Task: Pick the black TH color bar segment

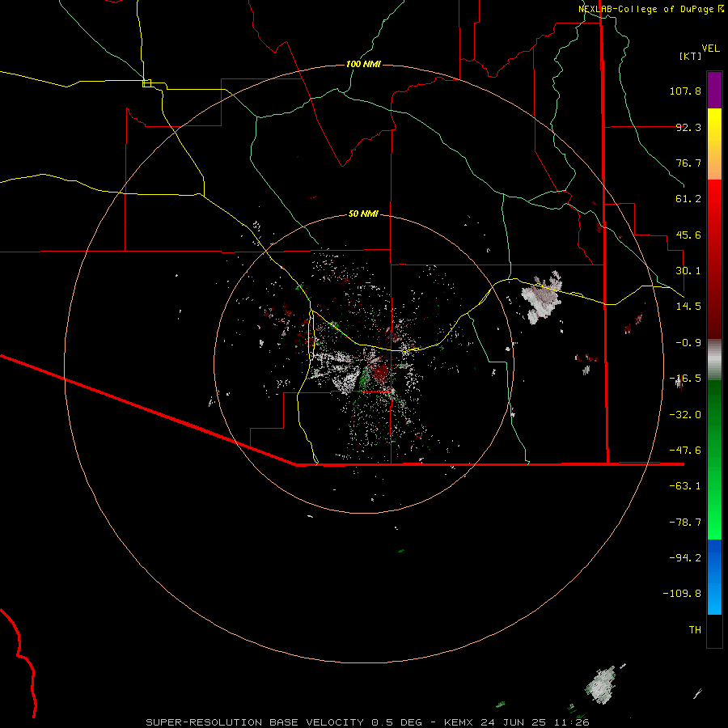Action: click(x=714, y=631)
